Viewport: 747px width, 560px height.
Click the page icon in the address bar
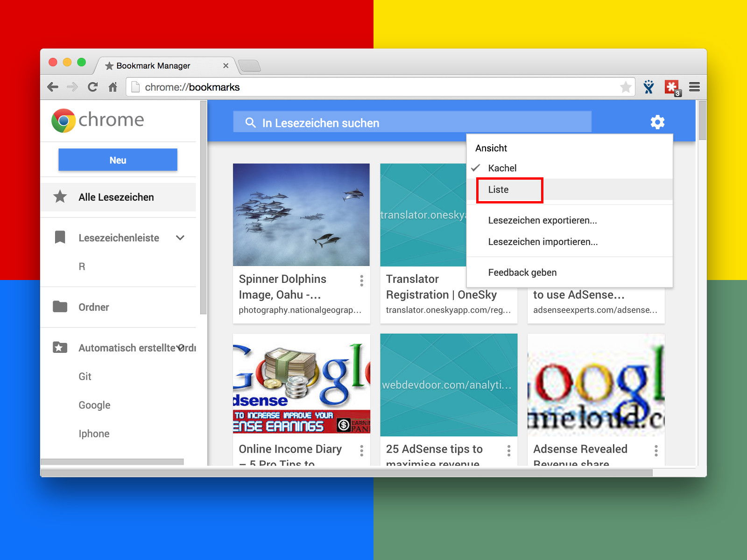(x=135, y=87)
